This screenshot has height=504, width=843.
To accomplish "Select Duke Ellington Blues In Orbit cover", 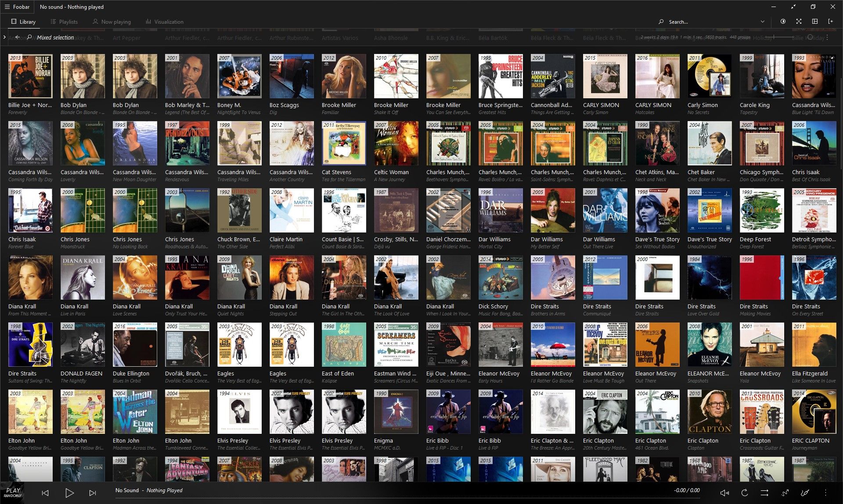I will (135, 344).
